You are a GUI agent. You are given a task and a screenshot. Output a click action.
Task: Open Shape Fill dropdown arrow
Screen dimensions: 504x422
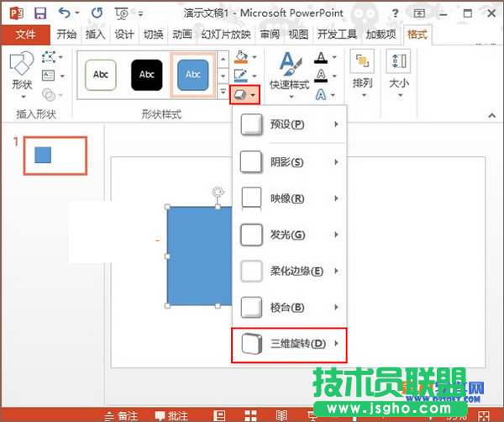(x=255, y=57)
